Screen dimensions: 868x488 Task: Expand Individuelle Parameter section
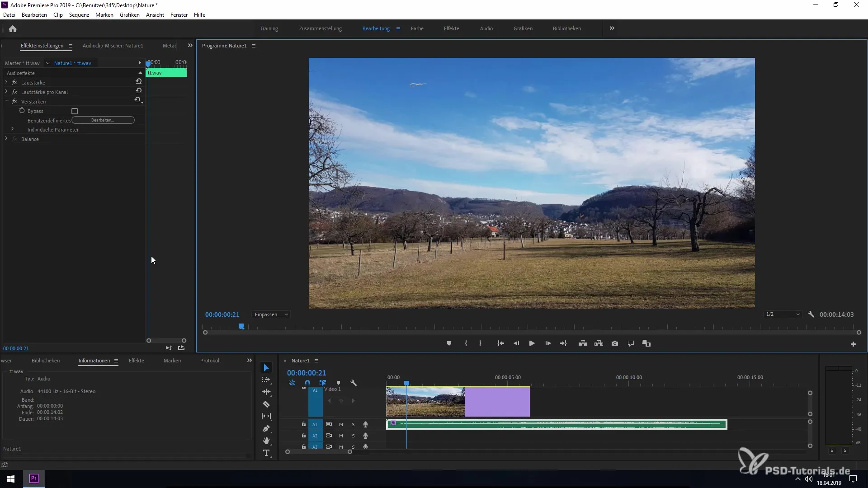pos(13,129)
